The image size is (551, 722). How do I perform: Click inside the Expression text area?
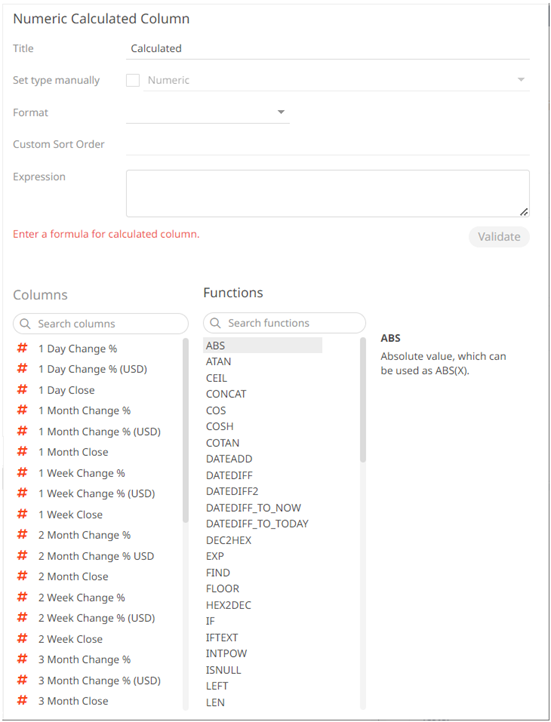(328, 193)
